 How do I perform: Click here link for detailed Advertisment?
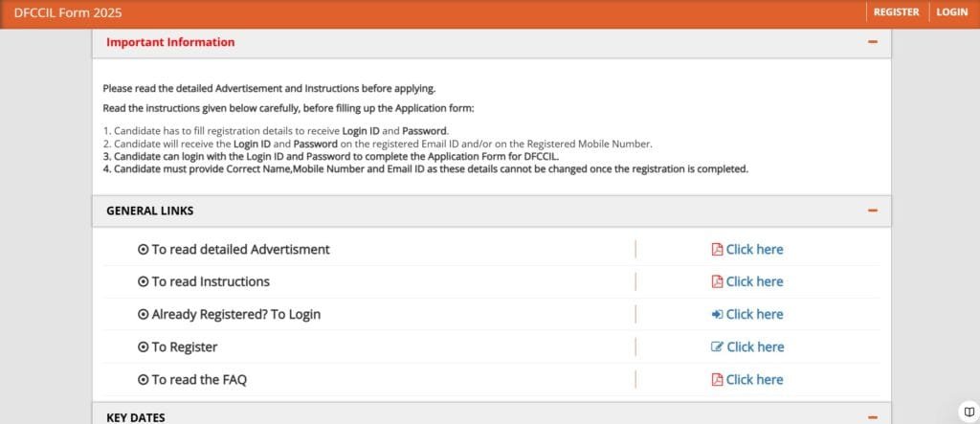pos(754,250)
